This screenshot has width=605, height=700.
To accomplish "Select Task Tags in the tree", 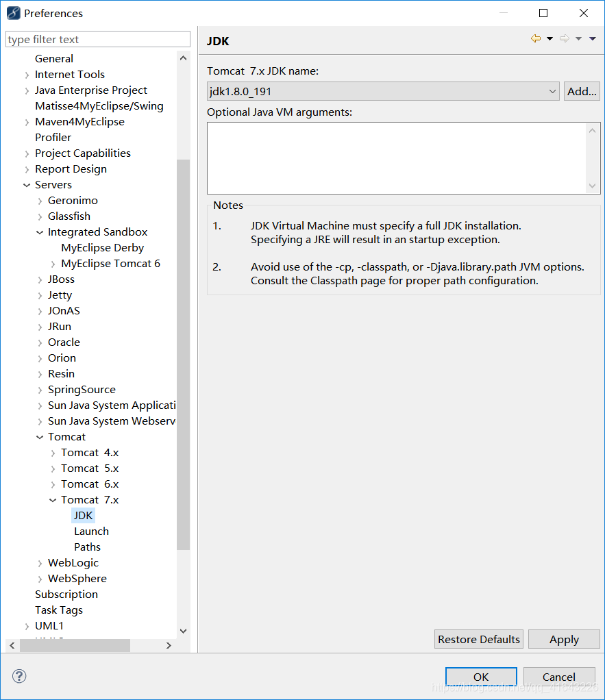I will pos(59,610).
